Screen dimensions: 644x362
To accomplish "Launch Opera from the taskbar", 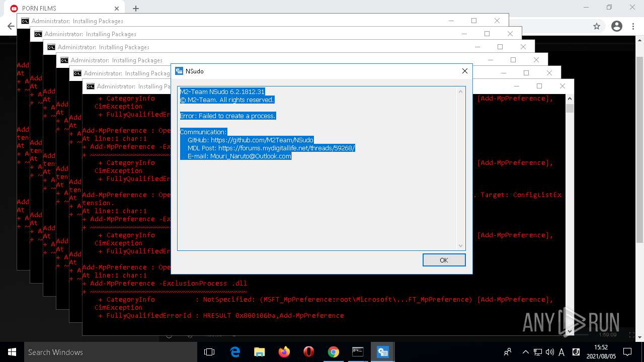I will tap(308, 352).
